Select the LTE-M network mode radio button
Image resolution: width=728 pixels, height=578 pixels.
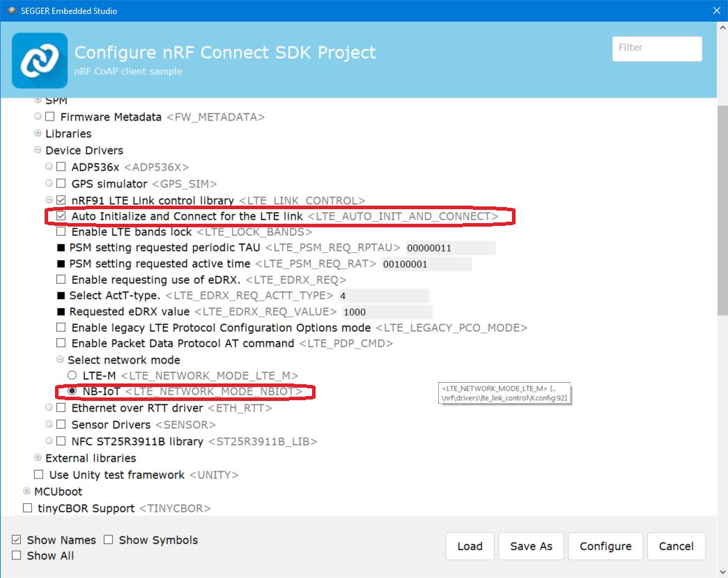(72, 376)
